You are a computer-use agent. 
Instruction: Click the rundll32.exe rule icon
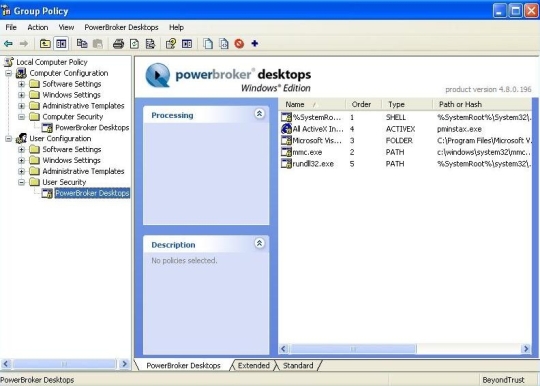286,164
